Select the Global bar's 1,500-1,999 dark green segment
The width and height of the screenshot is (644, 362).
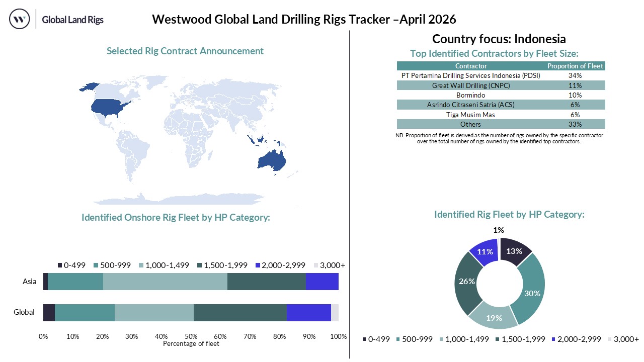pyautogui.click(x=240, y=313)
